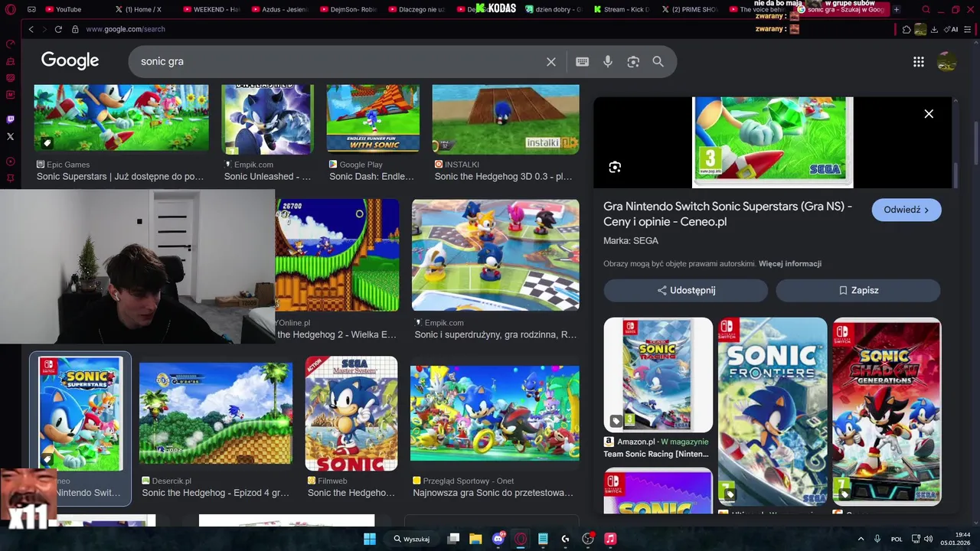This screenshot has width=980, height=551.
Task: Open the Ceneo.pl Sonic Superstars title link
Action: pyautogui.click(x=727, y=214)
